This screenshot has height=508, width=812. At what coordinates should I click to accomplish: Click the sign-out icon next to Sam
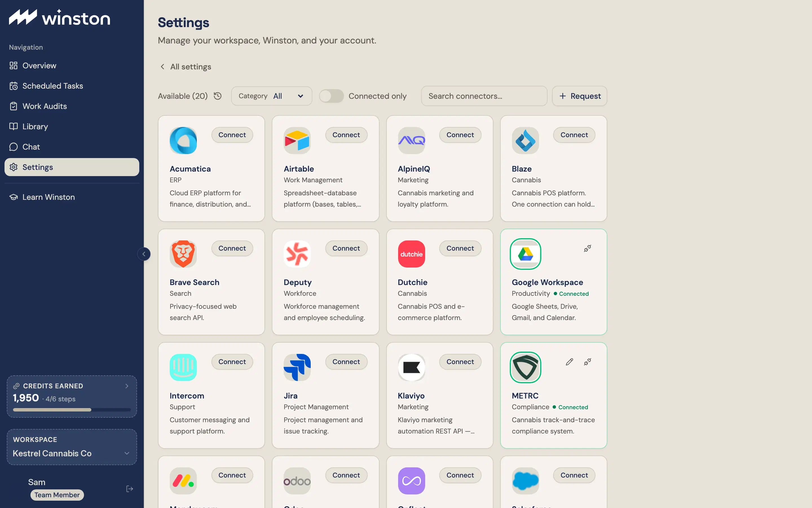pos(129,489)
